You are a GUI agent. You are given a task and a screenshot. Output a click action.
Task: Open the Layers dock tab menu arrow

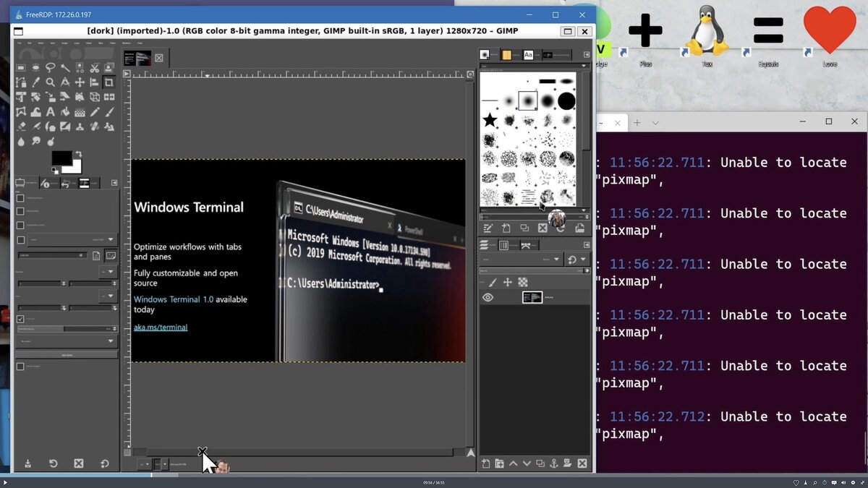(587, 245)
